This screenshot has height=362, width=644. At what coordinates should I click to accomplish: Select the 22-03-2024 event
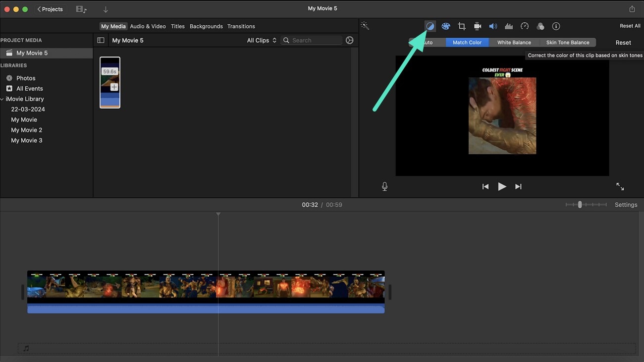pos(28,109)
